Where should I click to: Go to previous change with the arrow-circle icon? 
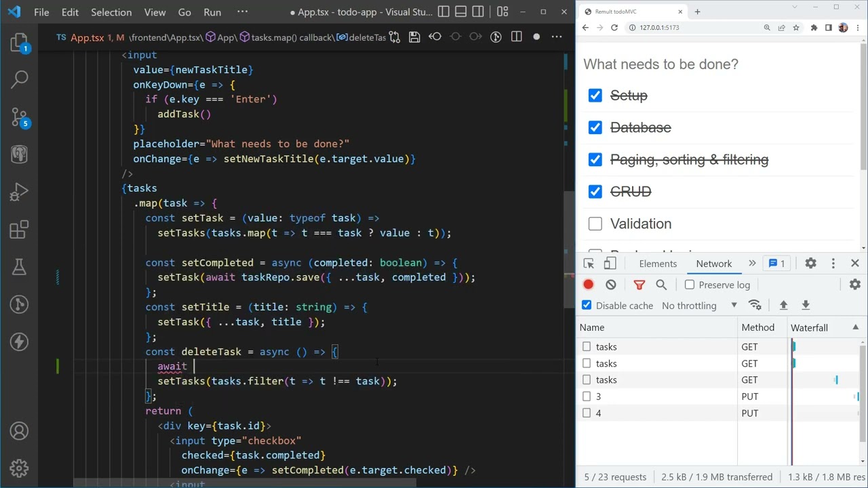point(435,37)
